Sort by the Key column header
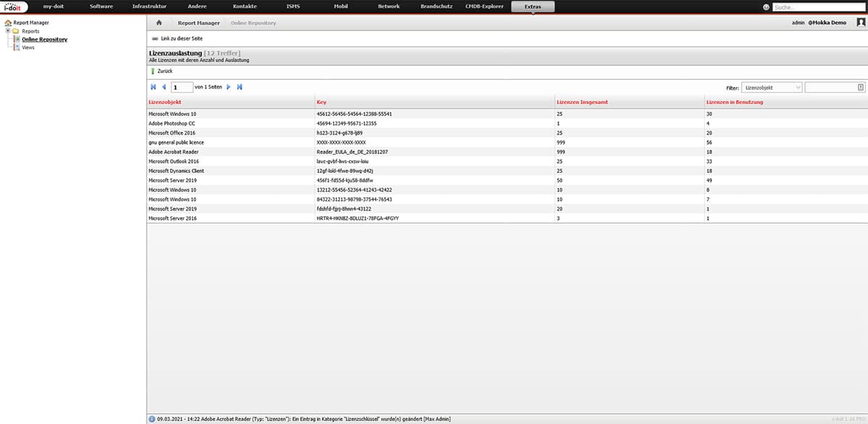Viewport: 868px width, 424px height. pos(321,102)
